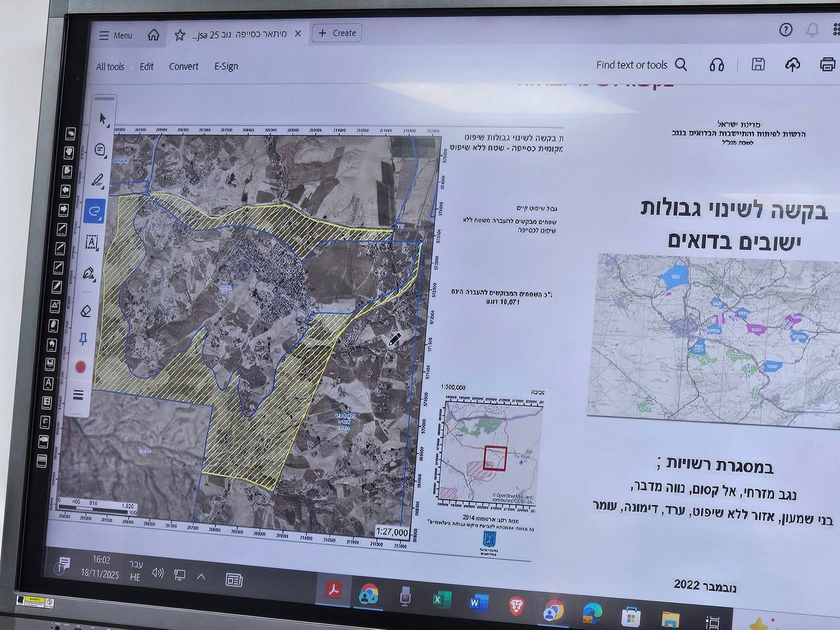The height and width of the screenshot is (630, 840).
Task: Open the hamburger Menu dropdown
Action: coord(115,35)
